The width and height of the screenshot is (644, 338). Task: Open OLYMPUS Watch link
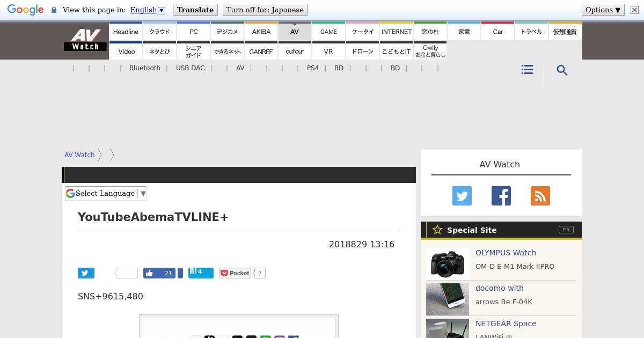[x=506, y=253]
